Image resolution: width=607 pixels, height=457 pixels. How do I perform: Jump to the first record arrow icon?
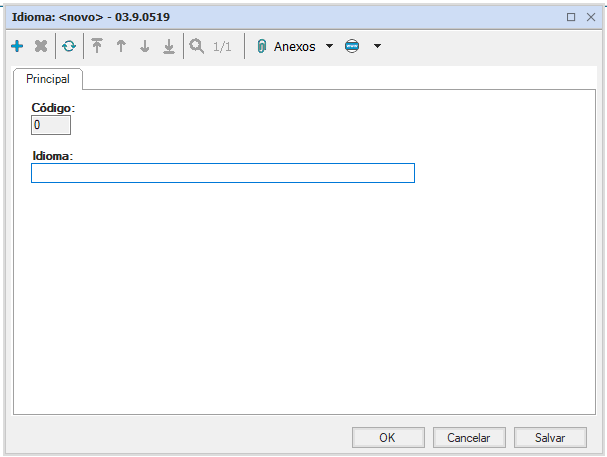tap(97, 46)
